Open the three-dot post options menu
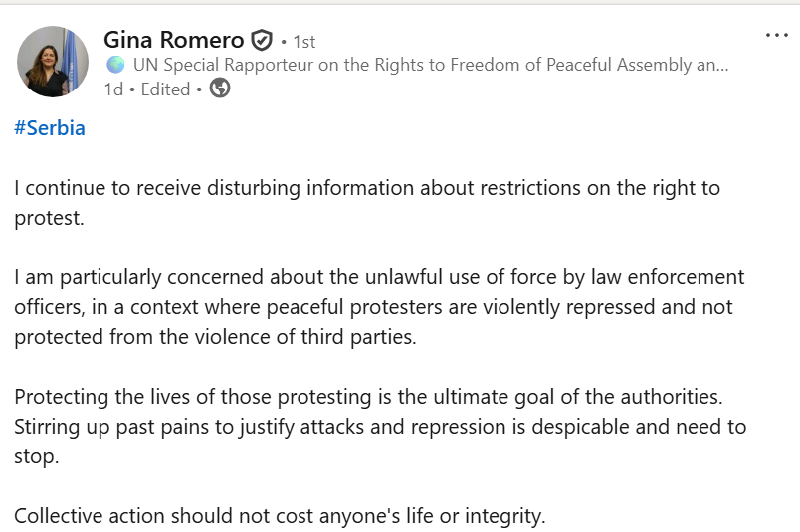This screenshot has height=532, width=800. click(776, 35)
